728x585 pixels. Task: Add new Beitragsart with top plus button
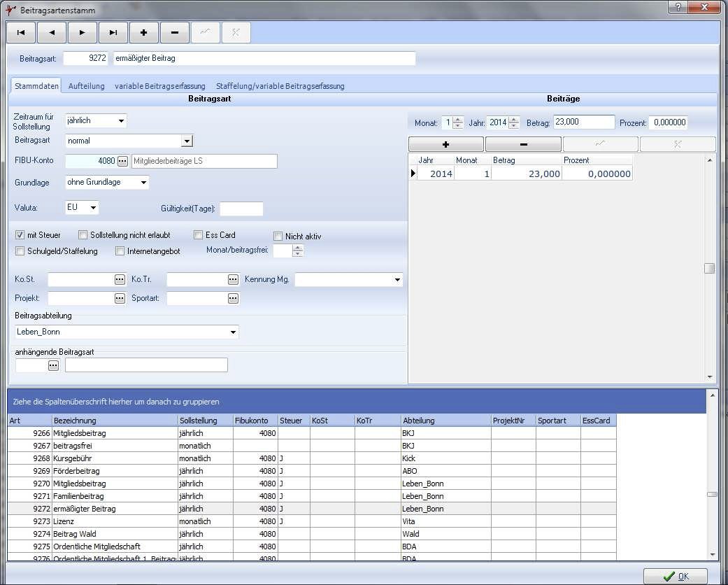(x=144, y=32)
